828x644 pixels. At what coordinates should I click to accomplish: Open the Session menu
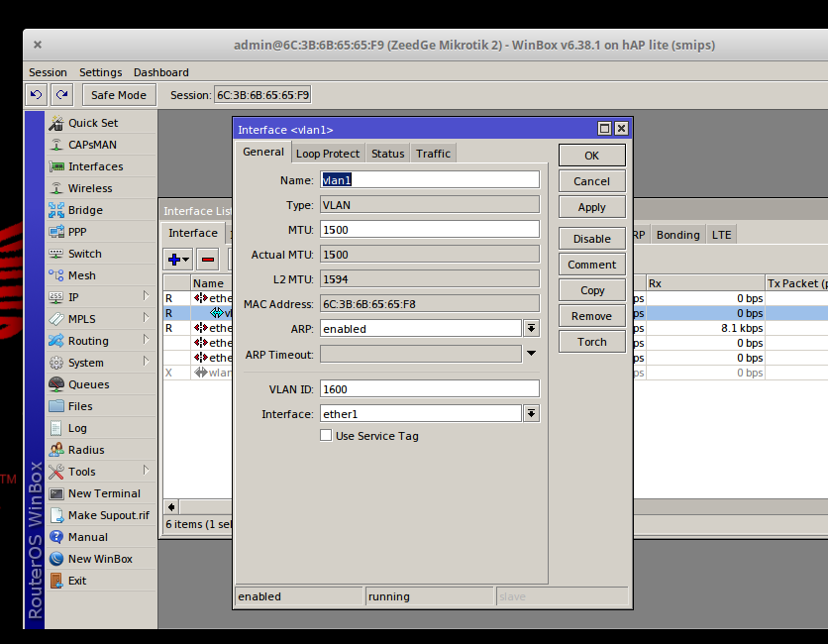pos(49,72)
